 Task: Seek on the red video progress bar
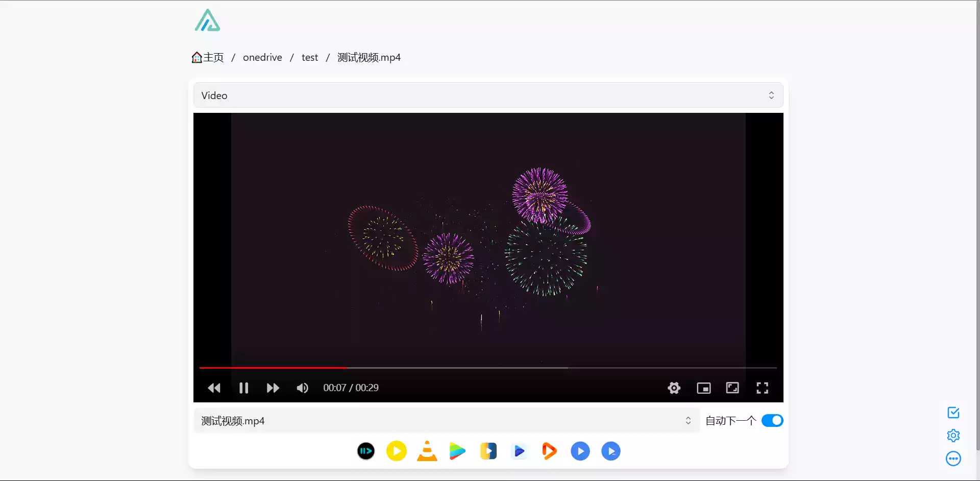[488, 368]
